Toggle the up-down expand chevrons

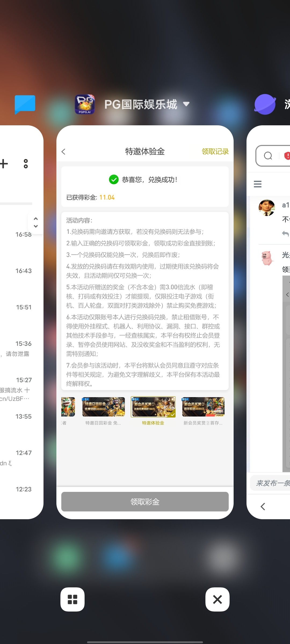click(36, 222)
